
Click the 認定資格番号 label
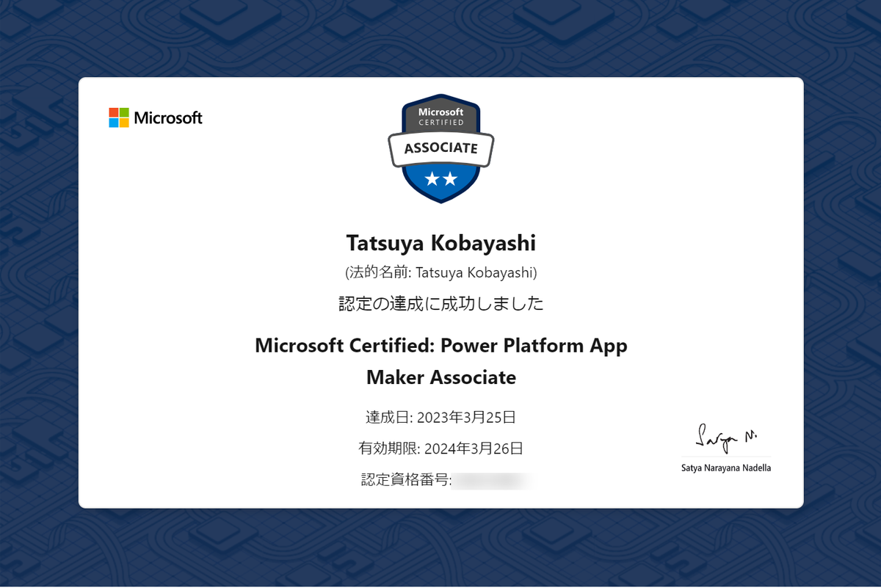point(406,480)
